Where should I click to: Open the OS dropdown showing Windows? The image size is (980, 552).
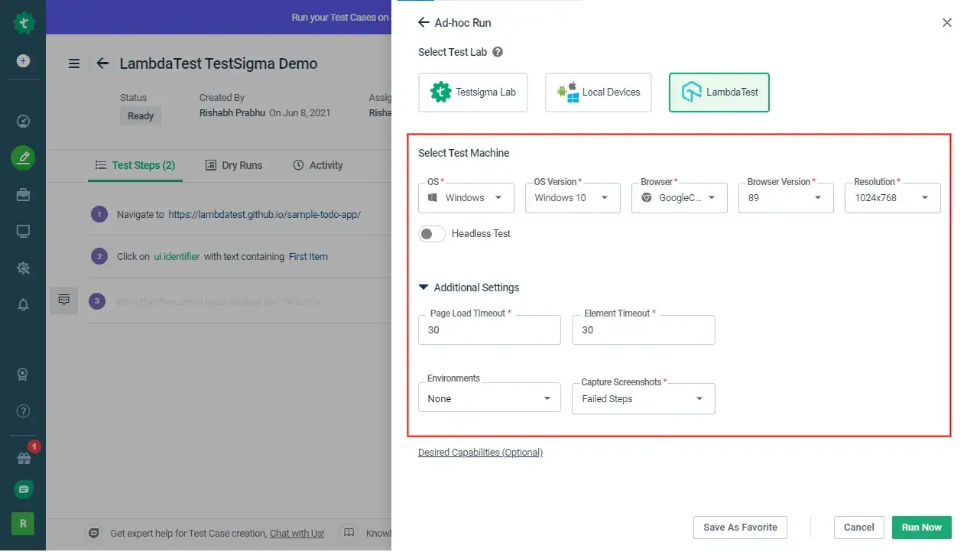click(x=466, y=198)
